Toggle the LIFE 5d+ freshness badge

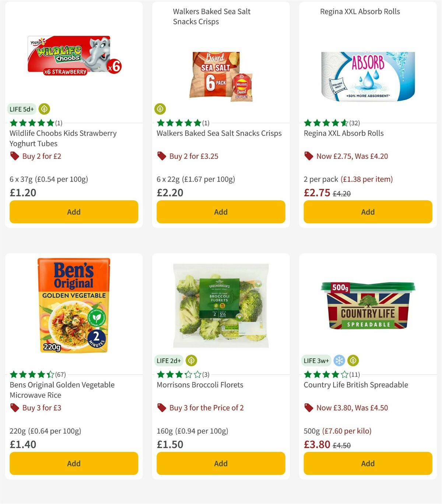21,109
